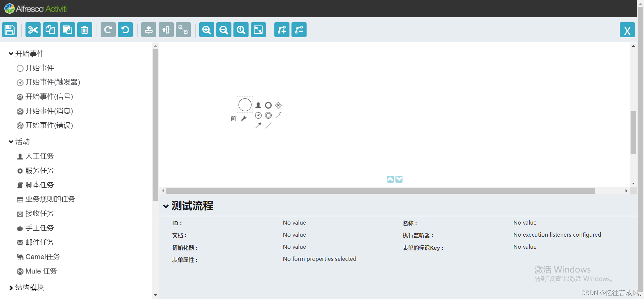Open 执行监听器 execution listeners setting
The image size is (644, 299).
point(557,235)
